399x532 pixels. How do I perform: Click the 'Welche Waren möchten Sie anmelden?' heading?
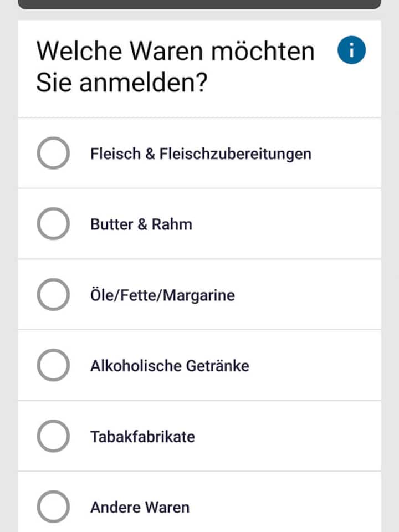[175, 66]
